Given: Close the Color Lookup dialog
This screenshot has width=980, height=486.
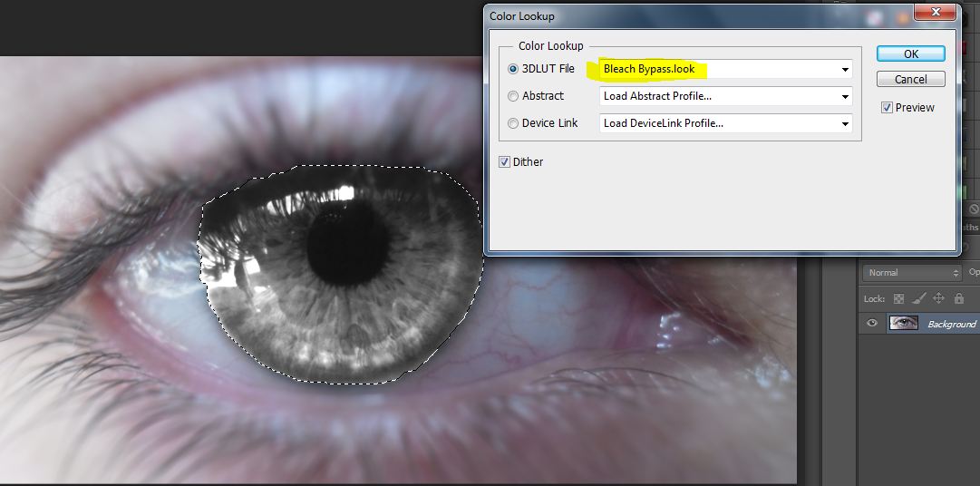Looking at the screenshot, I should 936,12.
